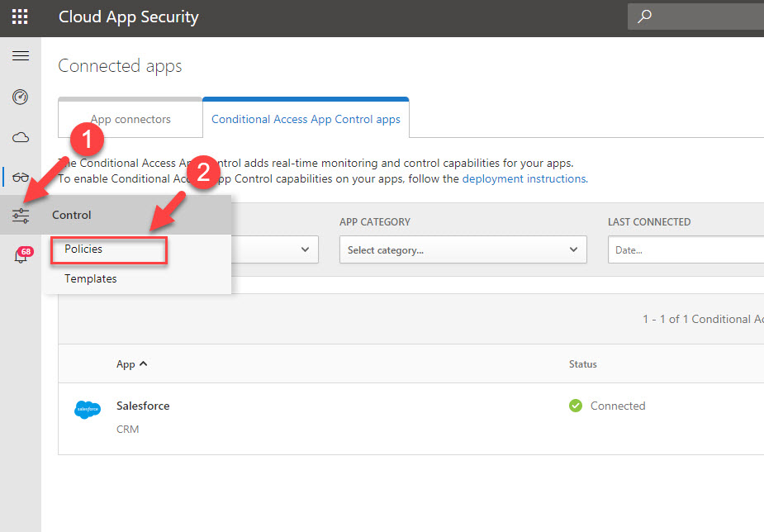
Task: Open the app launcher grid icon
Action: click(20, 17)
